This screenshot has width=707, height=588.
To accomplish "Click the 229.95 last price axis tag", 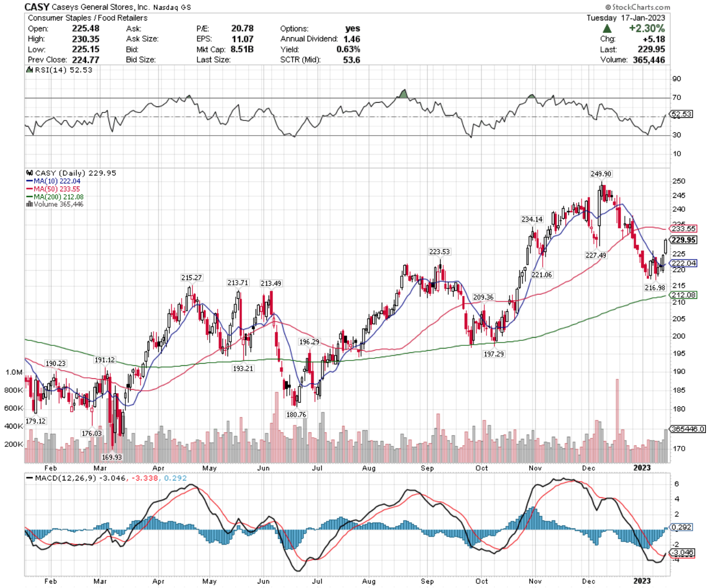I will pyautogui.click(x=683, y=240).
